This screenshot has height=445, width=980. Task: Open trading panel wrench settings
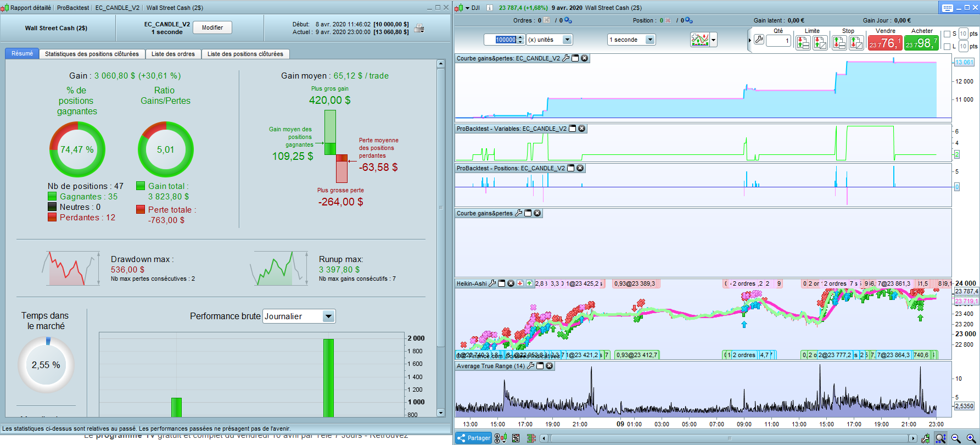tap(759, 40)
